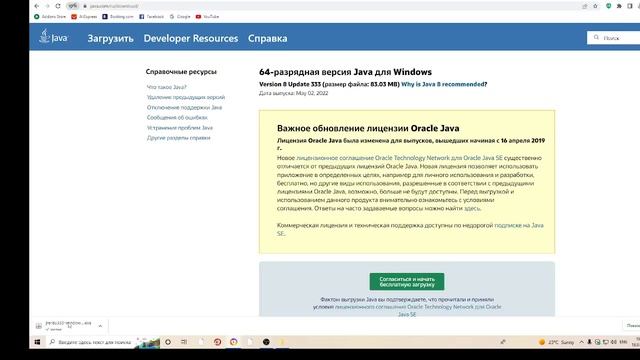Open the colorful round app on taskbar
640x360 pixels.
click(233, 342)
